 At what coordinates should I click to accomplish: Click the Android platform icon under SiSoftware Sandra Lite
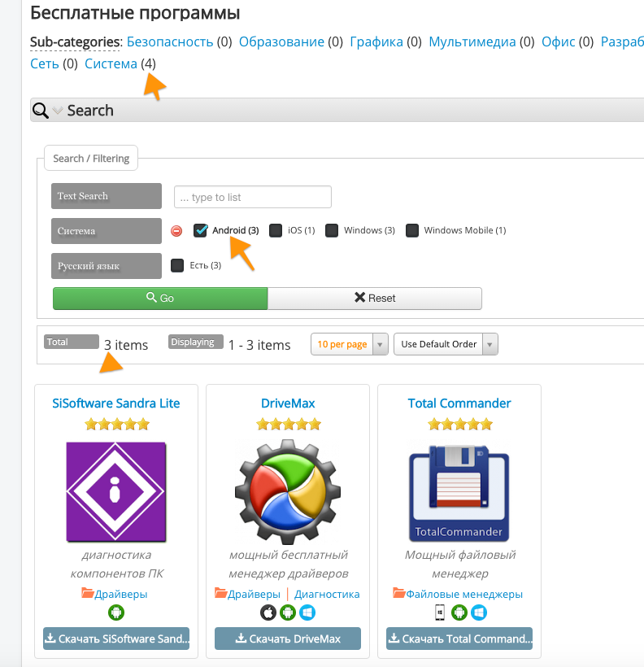(x=116, y=613)
